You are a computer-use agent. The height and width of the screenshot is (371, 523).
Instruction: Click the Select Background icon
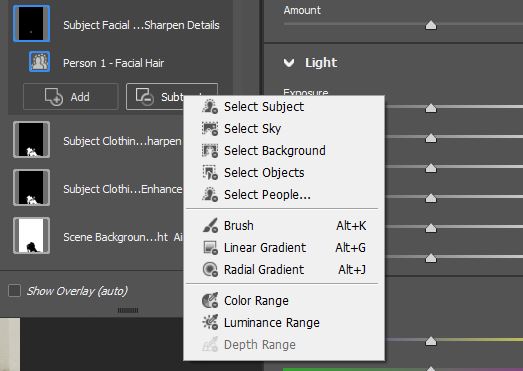click(x=210, y=151)
